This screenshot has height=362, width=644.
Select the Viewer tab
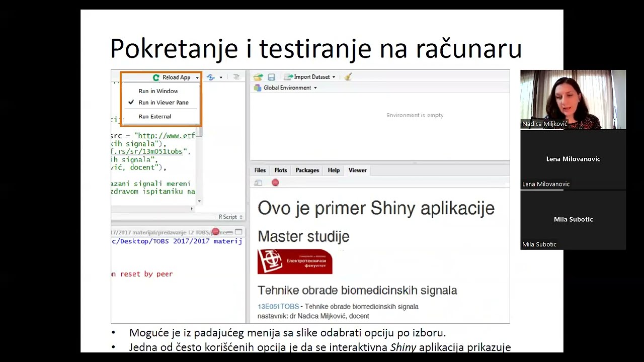[358, 170]
